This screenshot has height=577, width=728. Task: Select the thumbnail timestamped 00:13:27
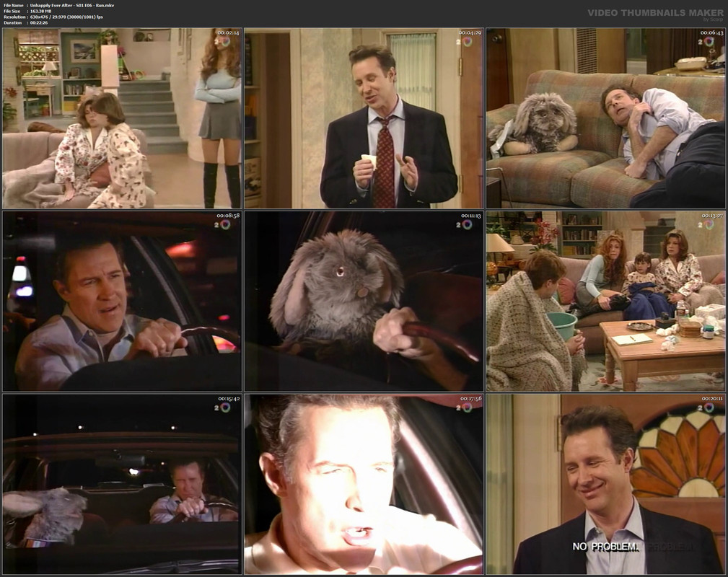coord(605,301)
